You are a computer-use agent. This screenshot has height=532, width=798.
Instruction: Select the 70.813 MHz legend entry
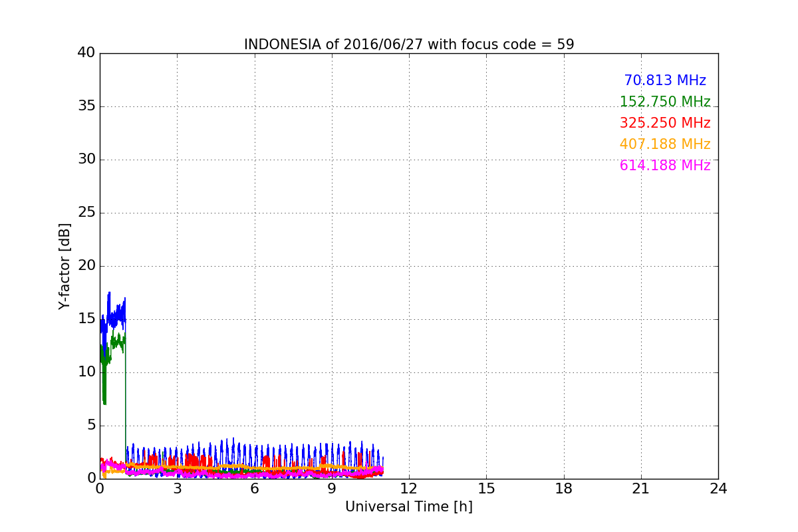pos(665,80)
